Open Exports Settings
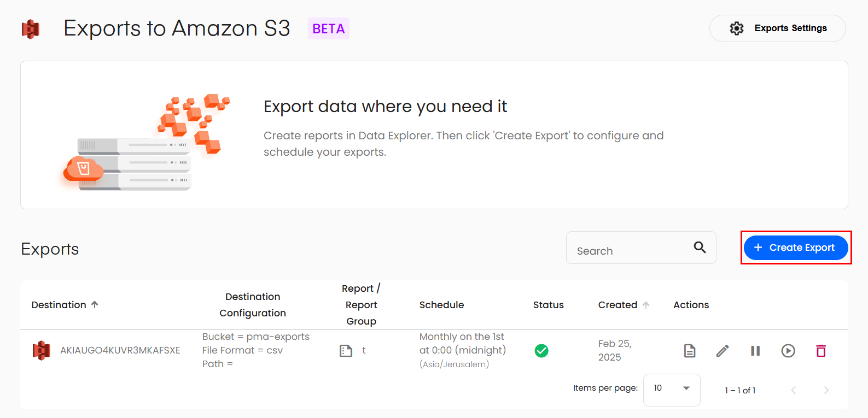868x418 pixels. click(777, 28)
